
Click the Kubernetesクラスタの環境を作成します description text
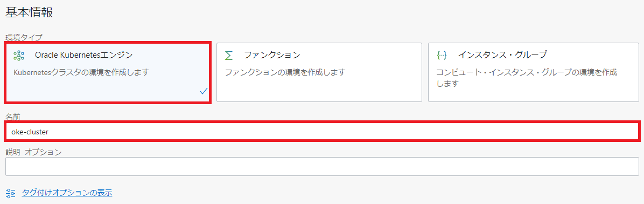coord(81,72)
